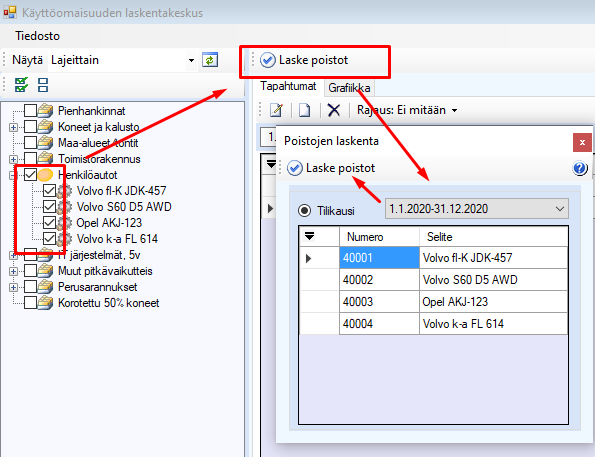Click the Korotettu 50% koneet folder icon
The width and height of the screenshot is (595, 457).
pyautogui.click(x=45, y=303)
